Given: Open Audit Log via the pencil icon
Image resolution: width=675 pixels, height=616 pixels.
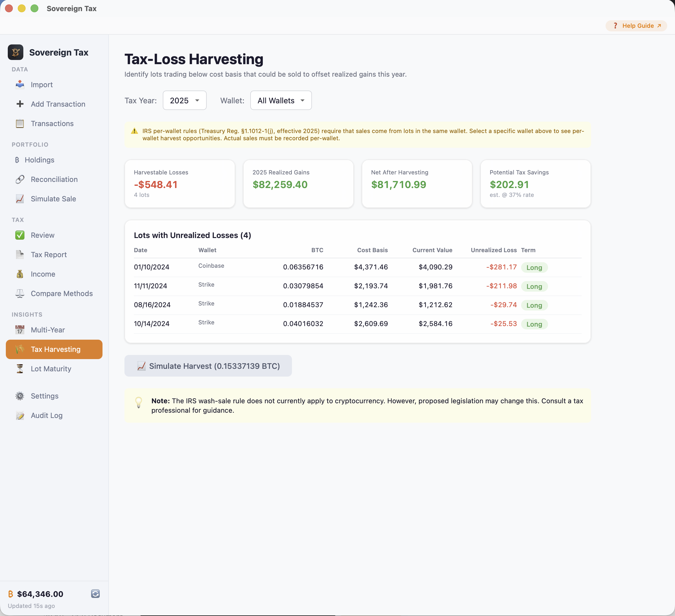Looking at the screenshot, I should click(20, 415).
